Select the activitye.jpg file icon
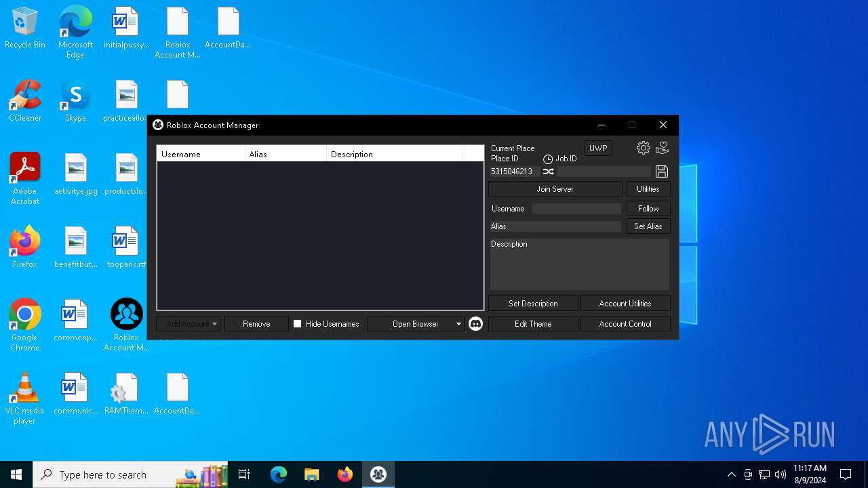 [x=75, y=175]
